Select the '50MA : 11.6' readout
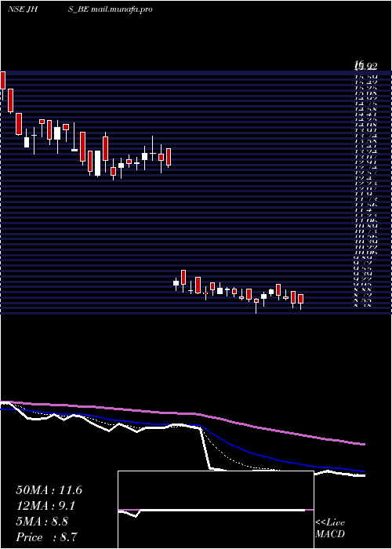The height and width of the screenshot is (549, 392). (x=49, y=490)
